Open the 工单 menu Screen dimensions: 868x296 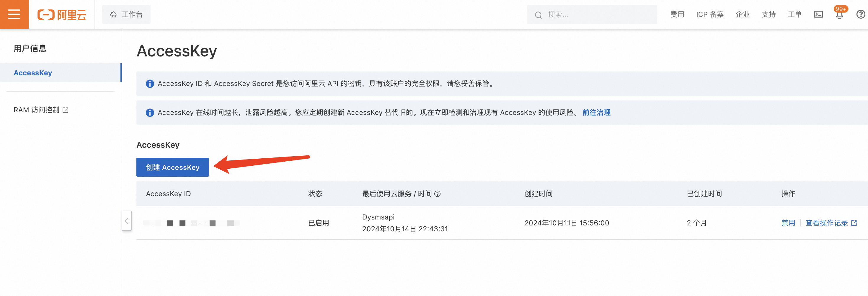[x=794, y=14]
